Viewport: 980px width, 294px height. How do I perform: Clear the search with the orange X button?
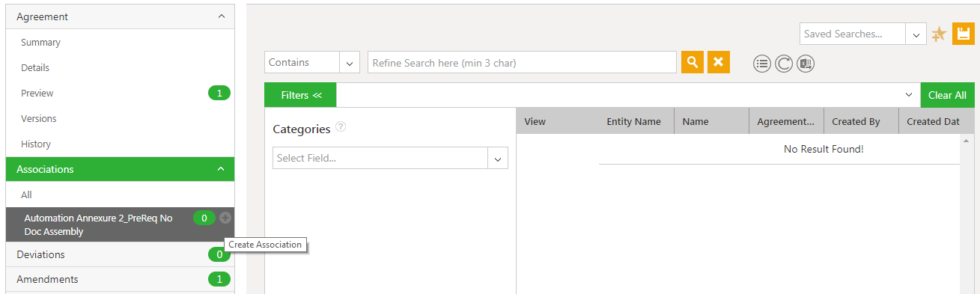click(x=718, y=62)
